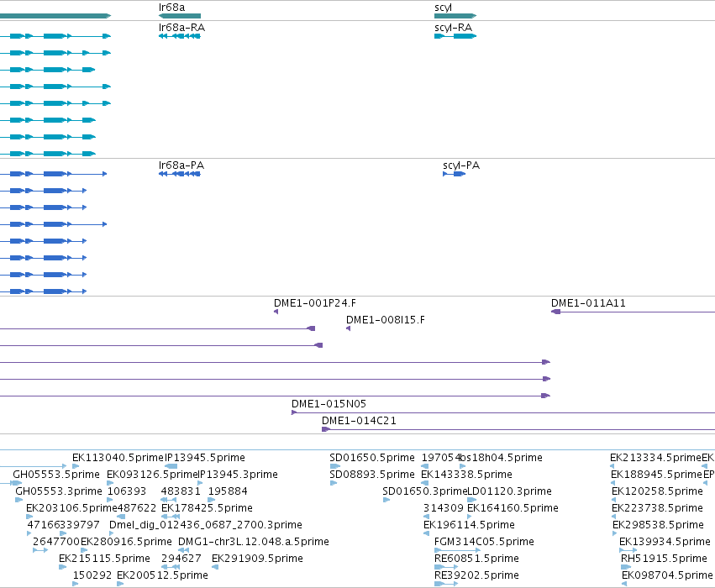Select EK120258.5prime EST label

click(658, 491)
